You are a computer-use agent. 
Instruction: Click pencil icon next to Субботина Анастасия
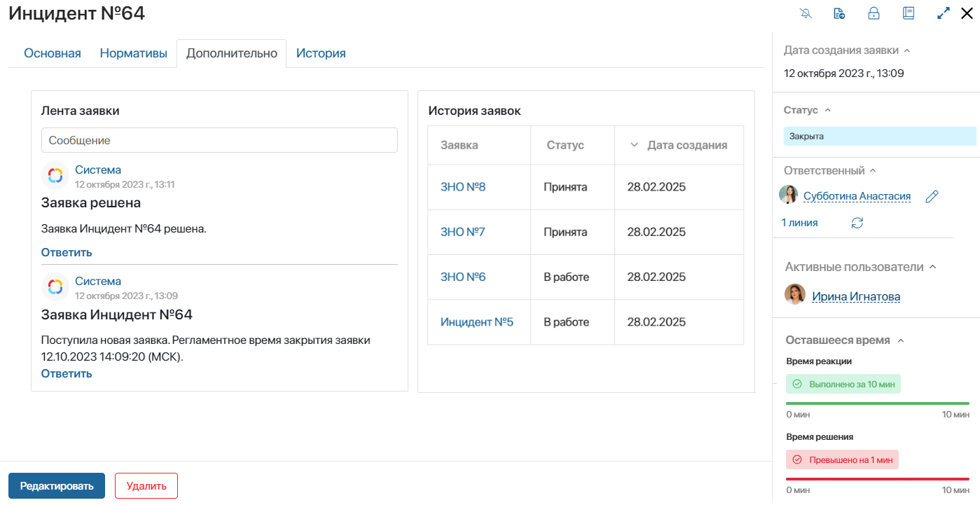[x=932, y=197]
